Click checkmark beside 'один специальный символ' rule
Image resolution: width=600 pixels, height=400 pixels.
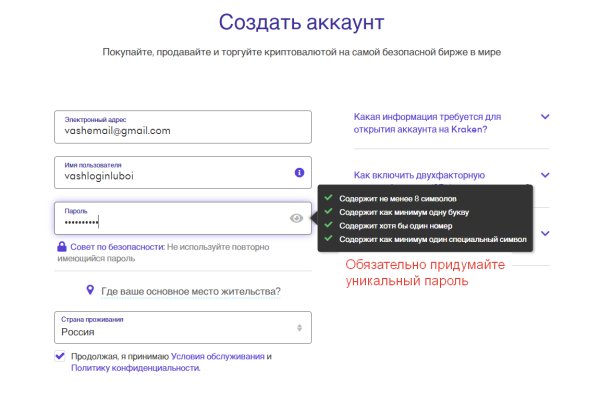click(328, 240)
